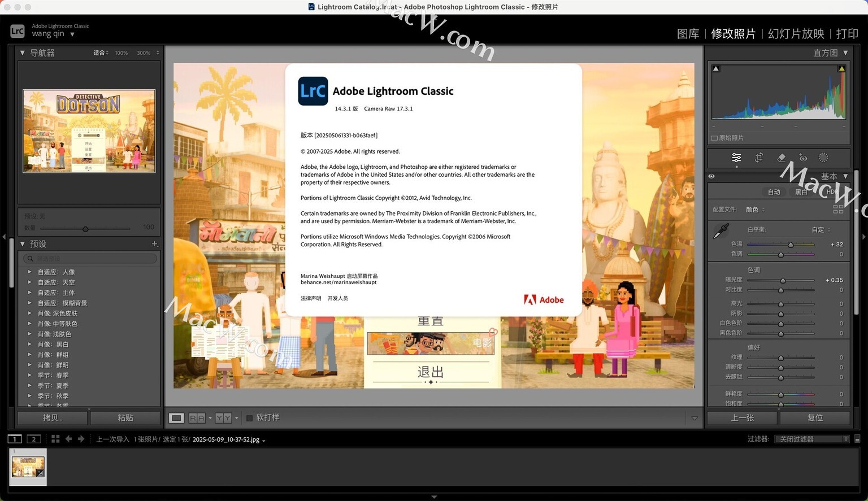Expand the 季节: 夏季 preset group
The width and height of the screenshot is (868, 501).
(30, 385)
